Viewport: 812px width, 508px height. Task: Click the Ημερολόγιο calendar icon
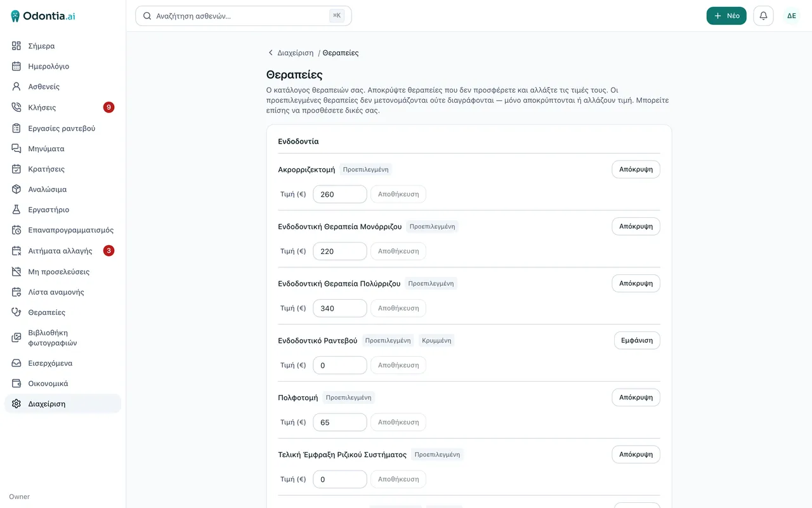pos(16,66)
